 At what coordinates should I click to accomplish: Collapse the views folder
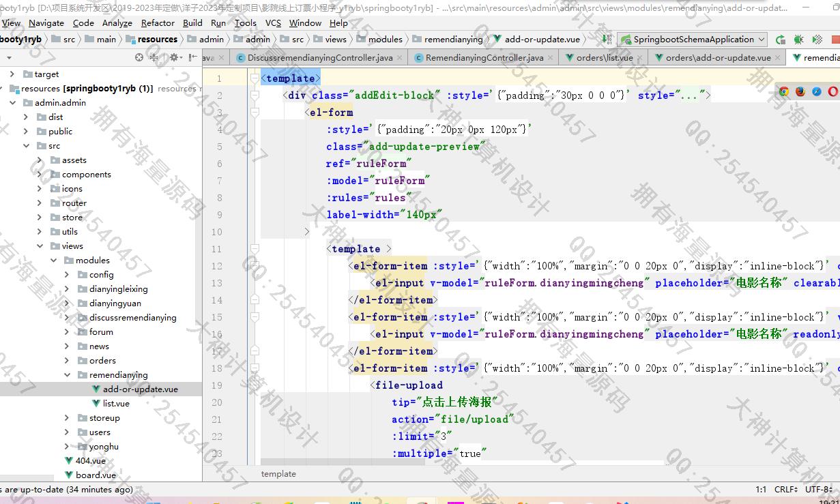pyautogui.click(x=40, y=246)
